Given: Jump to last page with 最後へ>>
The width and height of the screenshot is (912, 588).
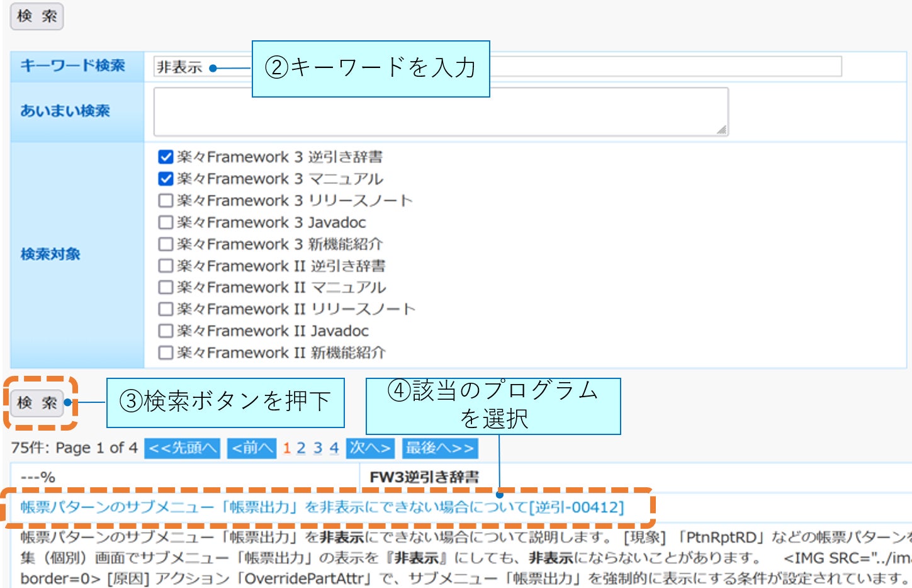Looking at the screenshot, I should (440, 448).
